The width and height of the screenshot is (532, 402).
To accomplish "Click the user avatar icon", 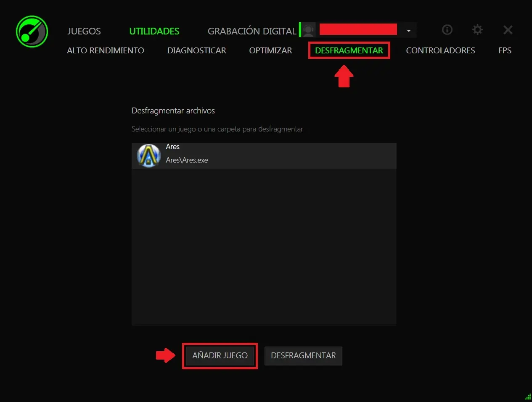I will [309, 30].
